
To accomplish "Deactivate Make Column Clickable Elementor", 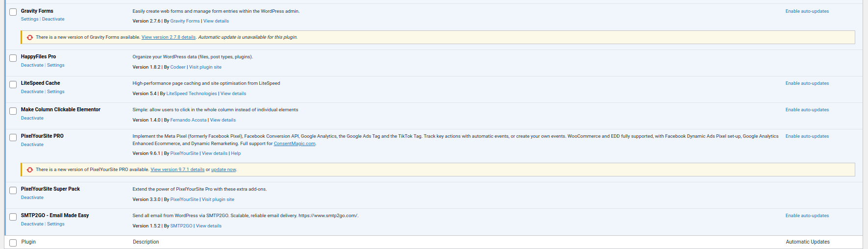I will tap(32, 118).
